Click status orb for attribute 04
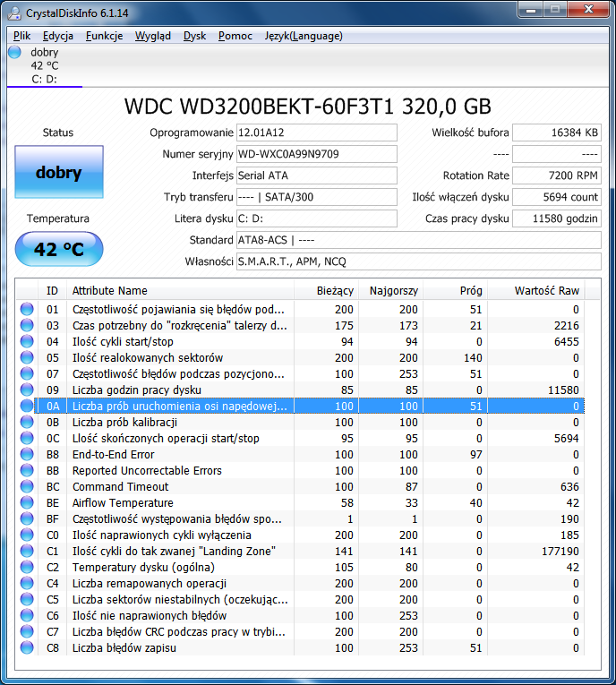This screenshot has width=616, height=685. pyautogui.click(x=27, y=341)
